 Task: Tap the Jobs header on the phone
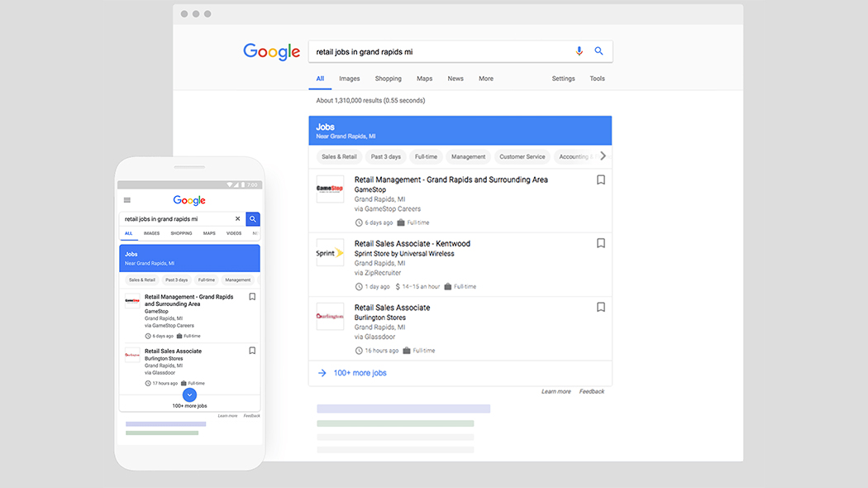click(x=189, y=258)
